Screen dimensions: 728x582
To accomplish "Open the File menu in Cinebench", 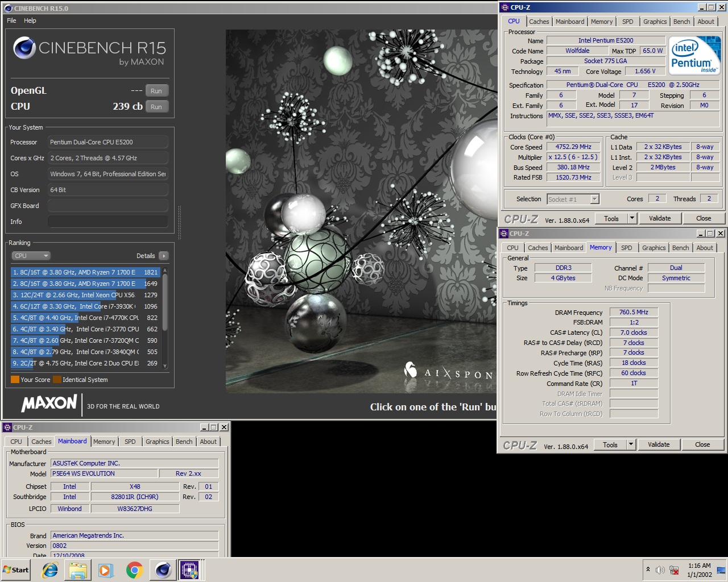I will click(x=11, y=20).
